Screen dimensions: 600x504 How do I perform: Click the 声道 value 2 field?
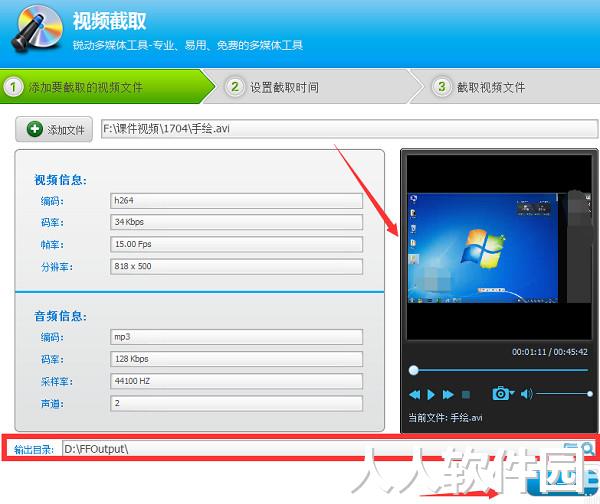(236, 404)
